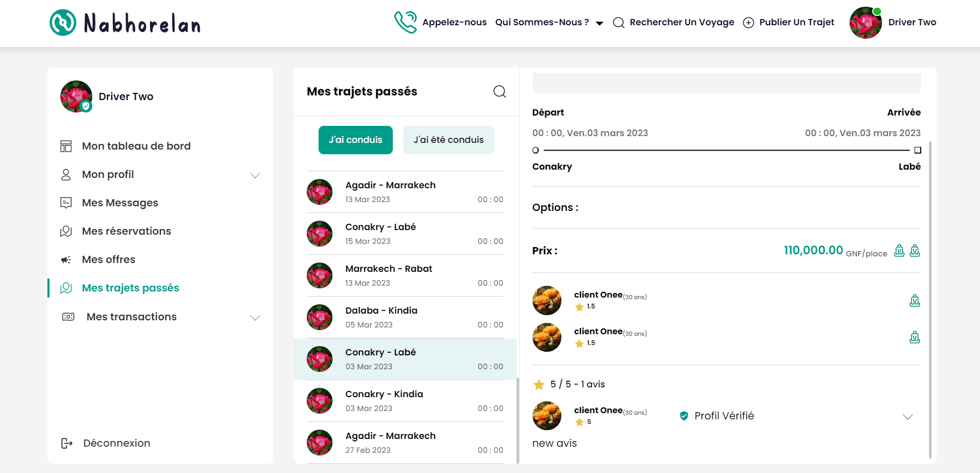
Task: Click Mes trajets passés map pin icon
Action: [x=66, y=288]
